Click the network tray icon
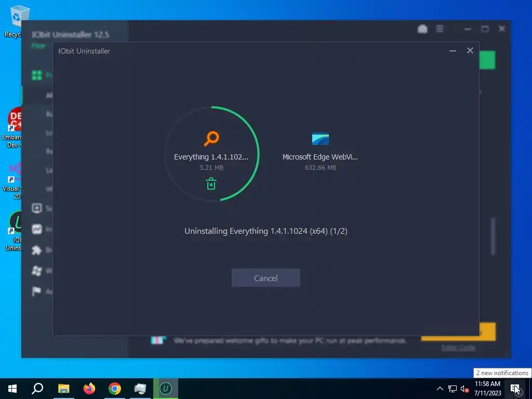The width and height of the screenshot is (532, 399). [453, 389]
